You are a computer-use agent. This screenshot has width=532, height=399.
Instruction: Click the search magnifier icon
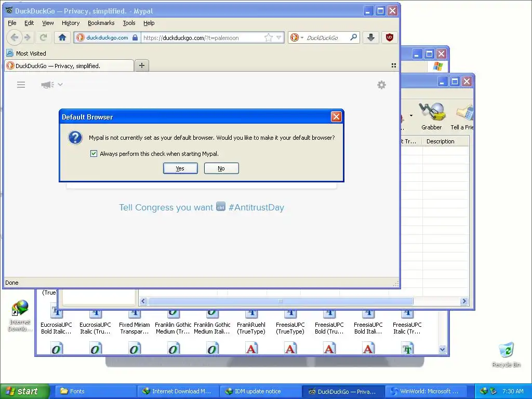[x=353, y=37]
